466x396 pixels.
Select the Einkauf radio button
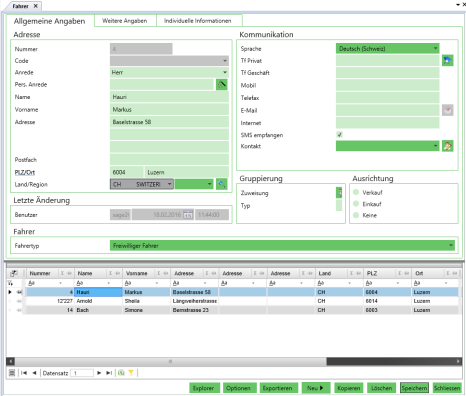pyautogui.click(x=356, y=204)
